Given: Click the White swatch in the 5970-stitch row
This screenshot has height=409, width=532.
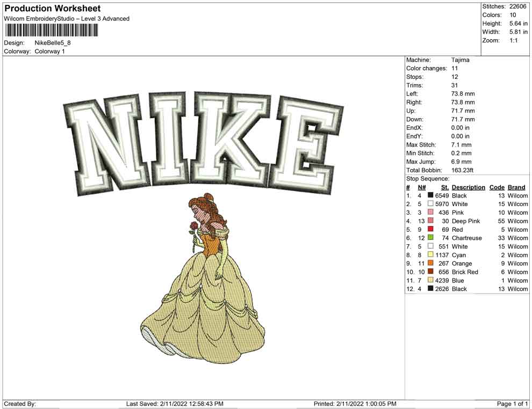Looking at the screenshot, I should [x=430, y=203].
